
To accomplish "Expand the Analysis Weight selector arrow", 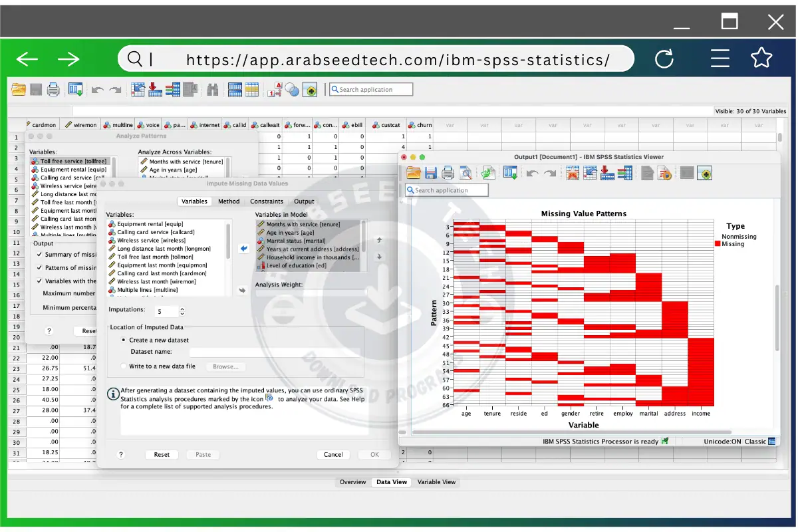I will (x=241, y=290).
